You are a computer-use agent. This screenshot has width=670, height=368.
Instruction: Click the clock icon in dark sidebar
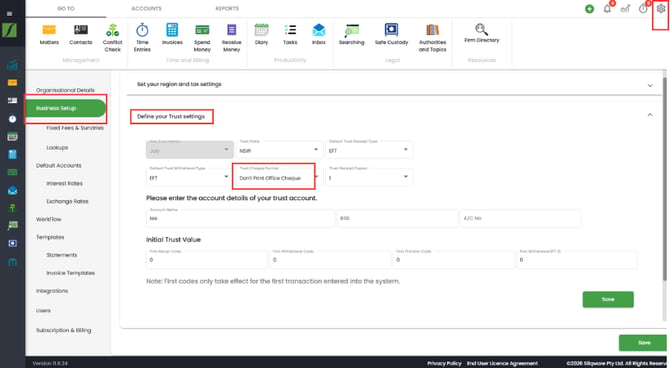12,119
